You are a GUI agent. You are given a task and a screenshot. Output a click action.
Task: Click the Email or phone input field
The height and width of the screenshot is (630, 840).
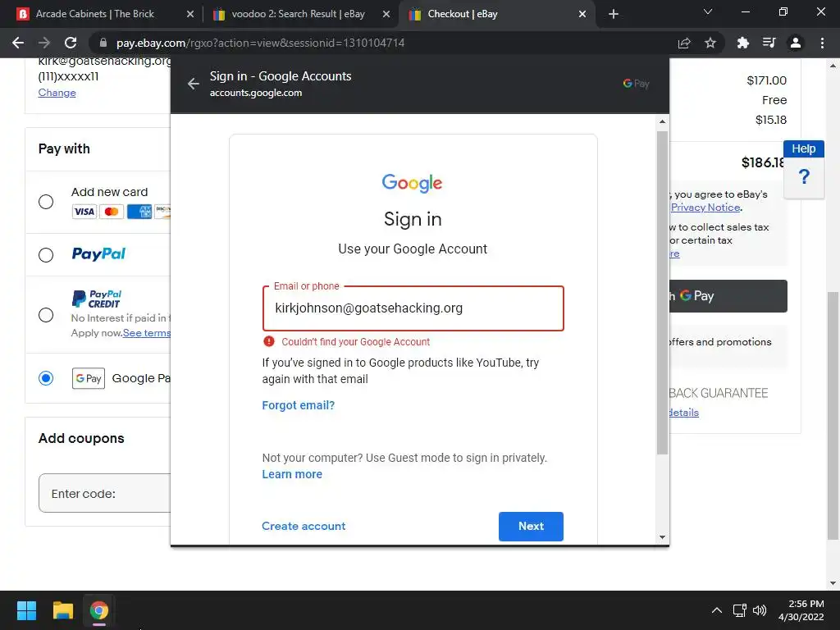pos(413,308)
